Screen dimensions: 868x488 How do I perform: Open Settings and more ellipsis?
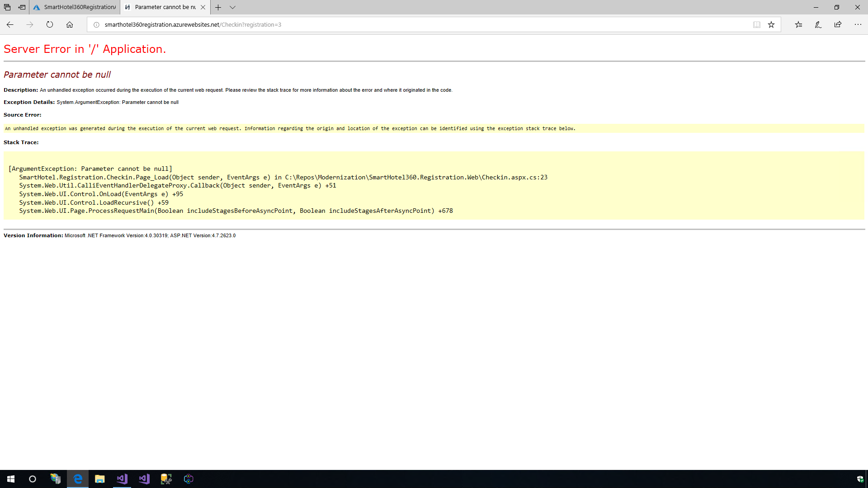(x=858, y=25)
